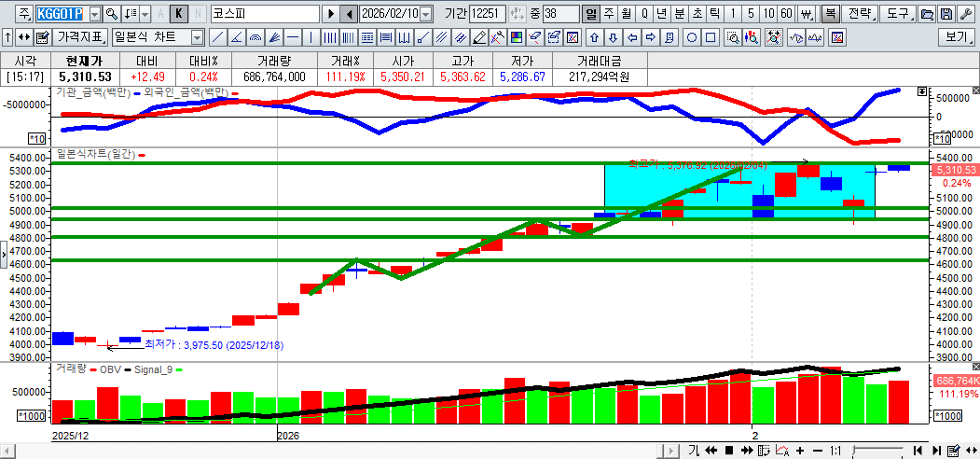Pick the rectangle shape drawing tool
The height and width of the screenshot is (459, 980).
click(711, 37)
